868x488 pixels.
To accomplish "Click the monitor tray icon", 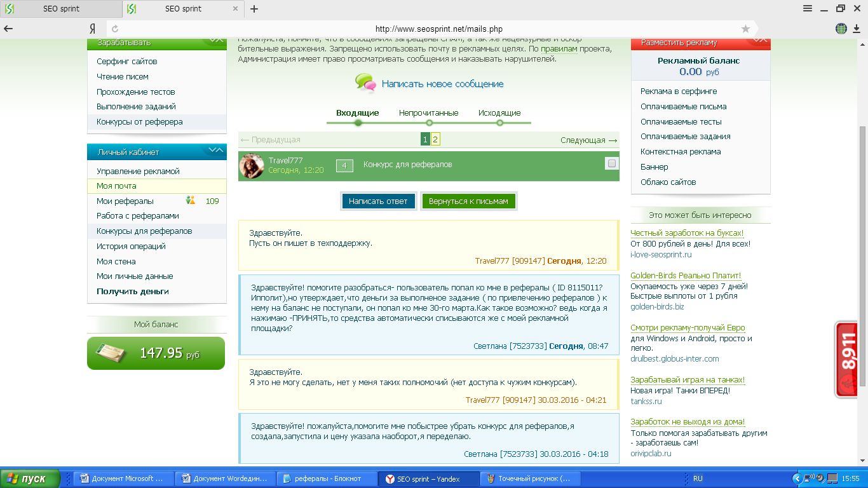I will pos(832,478).
